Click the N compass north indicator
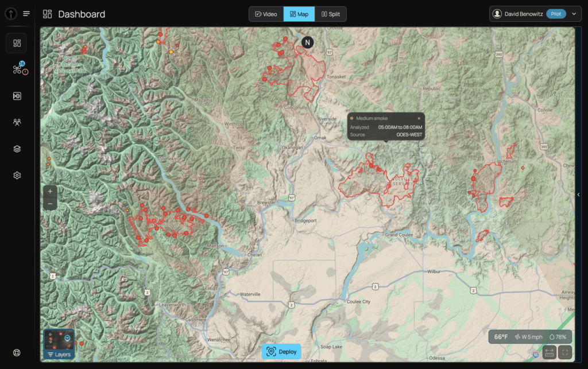The image size is (588, 369). (308, 42)
